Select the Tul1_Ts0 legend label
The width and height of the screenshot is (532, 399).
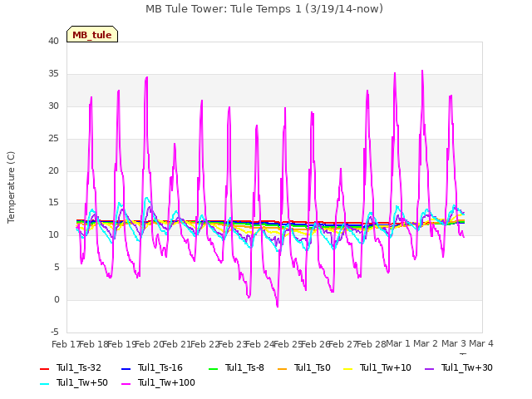click(313, 367)
